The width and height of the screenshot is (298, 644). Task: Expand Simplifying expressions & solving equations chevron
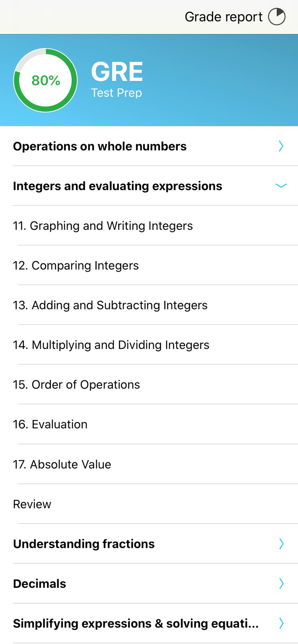281,623
